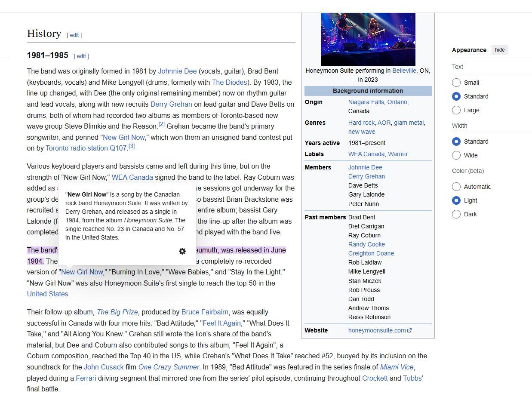Open the Miami Vice article link
Viewport: 532px width, 403px height.
point(397,367)
